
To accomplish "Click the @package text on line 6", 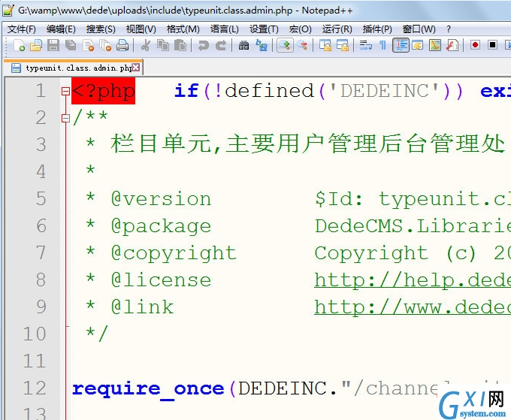I will pos(162,226).
